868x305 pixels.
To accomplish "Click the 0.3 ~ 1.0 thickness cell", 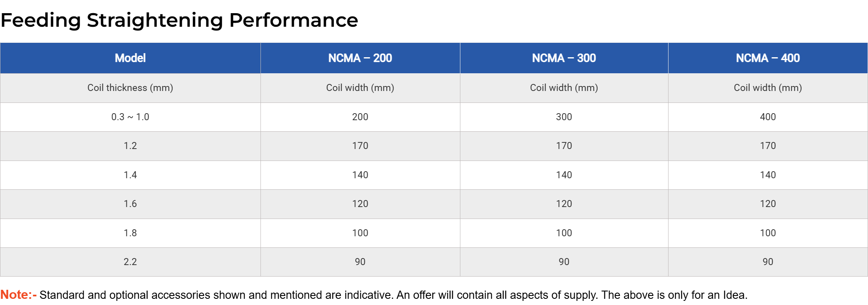I will point(130,117).
